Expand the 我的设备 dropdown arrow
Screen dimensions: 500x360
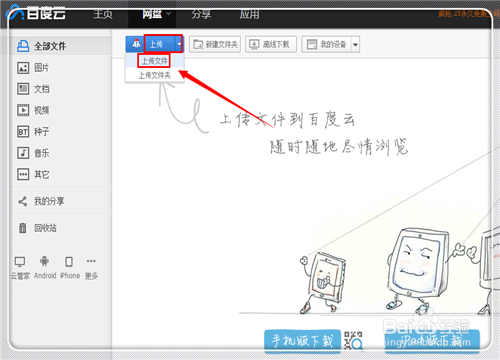(355, 44)
